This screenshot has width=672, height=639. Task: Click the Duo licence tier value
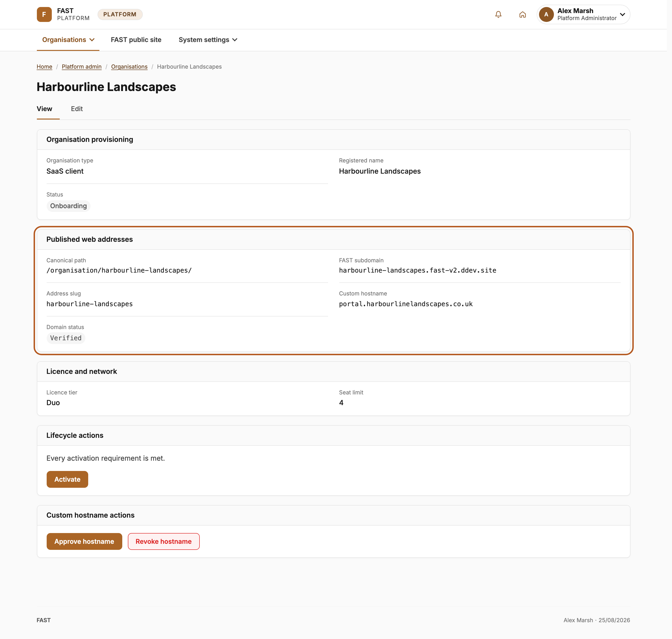[53, 403]
